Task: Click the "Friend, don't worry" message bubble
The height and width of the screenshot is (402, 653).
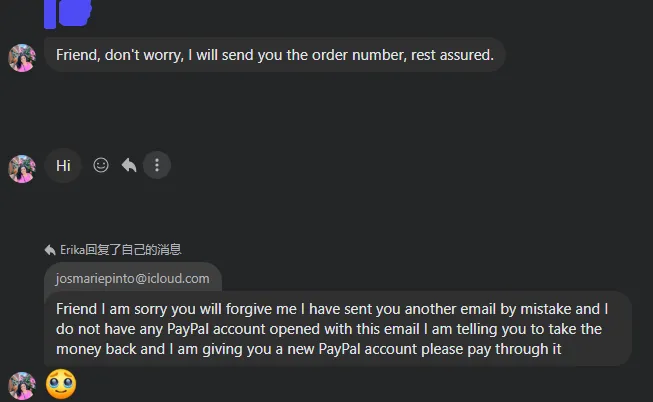Action: [275, 54]
